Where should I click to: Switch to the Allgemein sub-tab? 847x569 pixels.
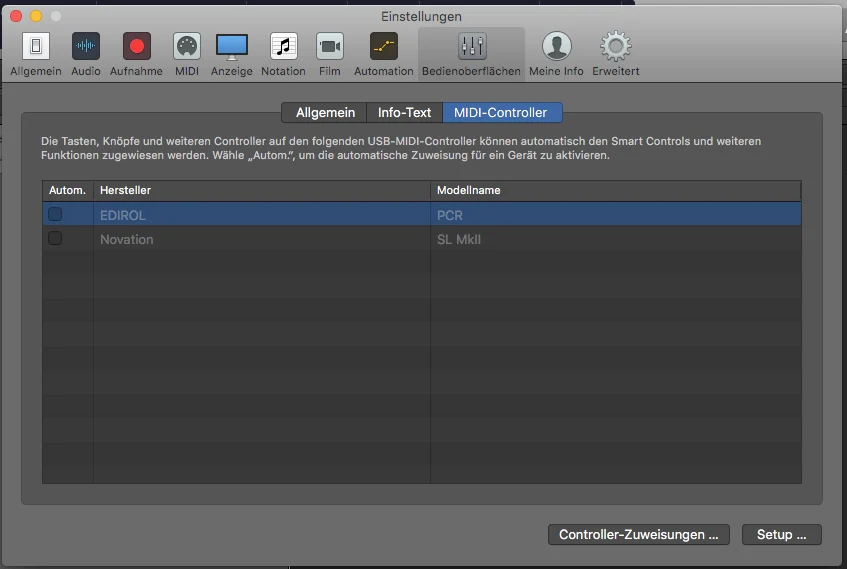(324, 112)
